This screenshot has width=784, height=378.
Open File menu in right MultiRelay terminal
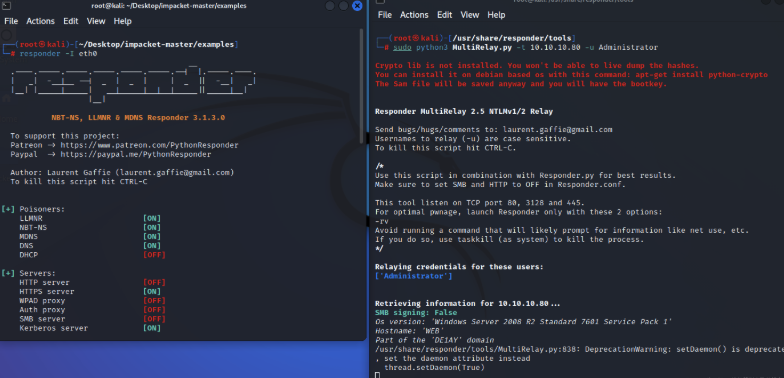point(384,15)
